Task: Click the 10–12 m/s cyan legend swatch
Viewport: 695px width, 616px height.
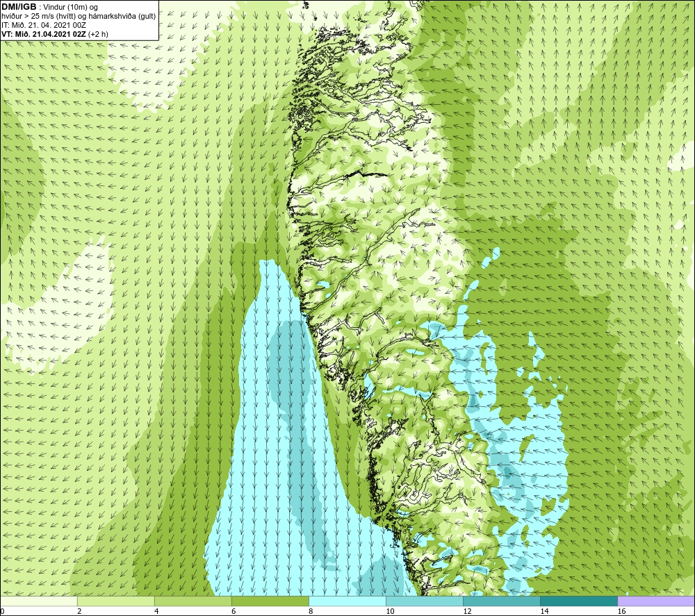Action: tap(425, 601)
